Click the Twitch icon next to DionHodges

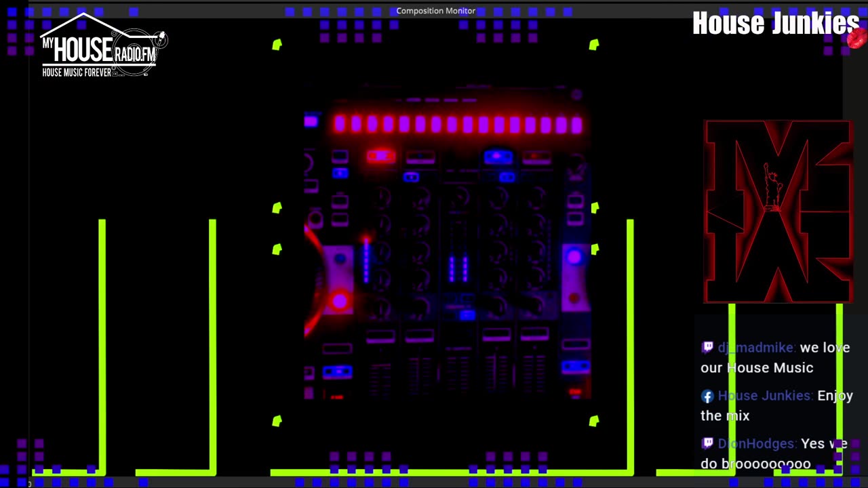pyautogui.click(x=707, y=443)
